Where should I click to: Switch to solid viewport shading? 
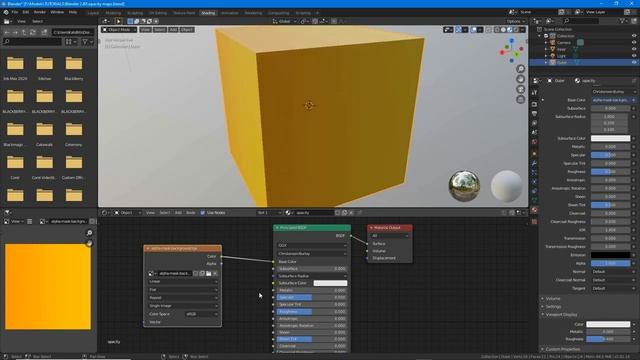[x=503, y=30]
